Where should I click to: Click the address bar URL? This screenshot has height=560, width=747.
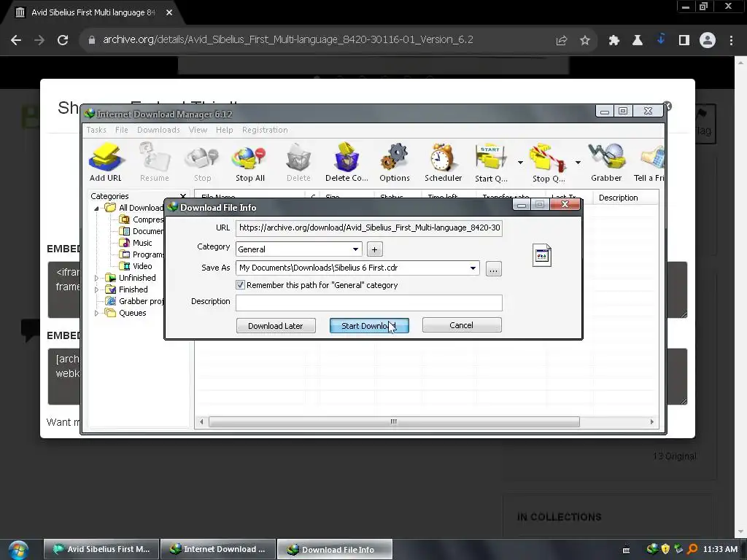click(288, 39)
